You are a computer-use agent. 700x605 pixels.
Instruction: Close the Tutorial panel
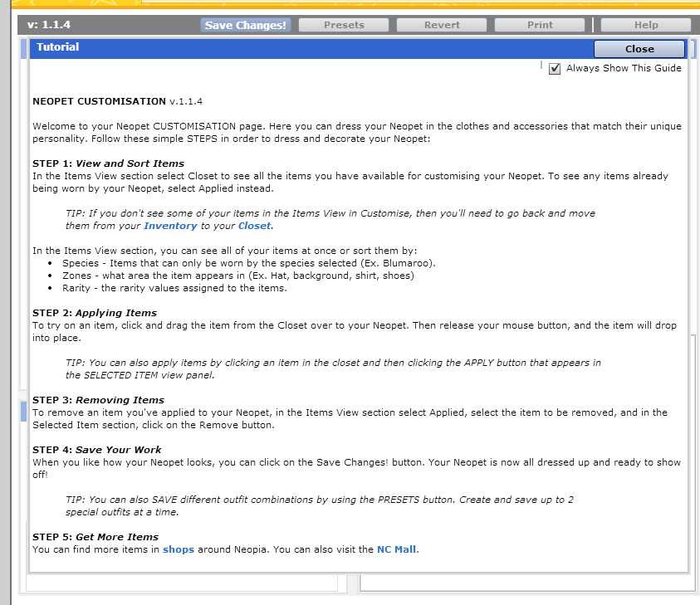(639, 49)
